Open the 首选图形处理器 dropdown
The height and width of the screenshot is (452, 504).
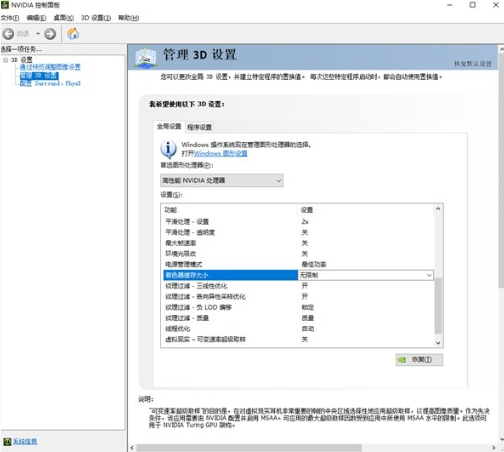[222, 180]
